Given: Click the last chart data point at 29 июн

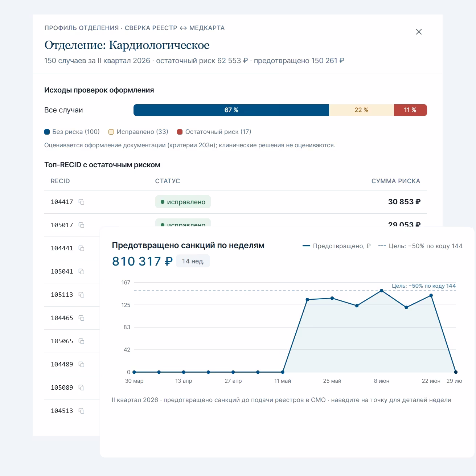Looking at the screenshot, I should (456, 372).
